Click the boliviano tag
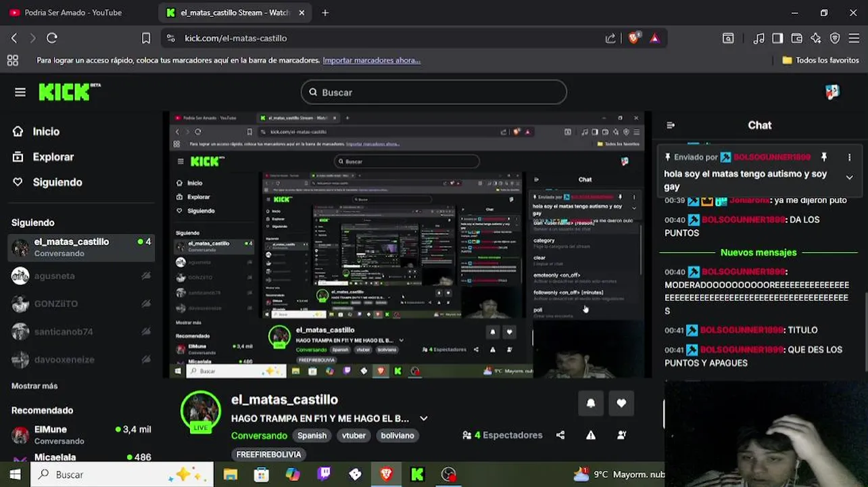Screen dimensions: 868x487 (x=397, y=436)
